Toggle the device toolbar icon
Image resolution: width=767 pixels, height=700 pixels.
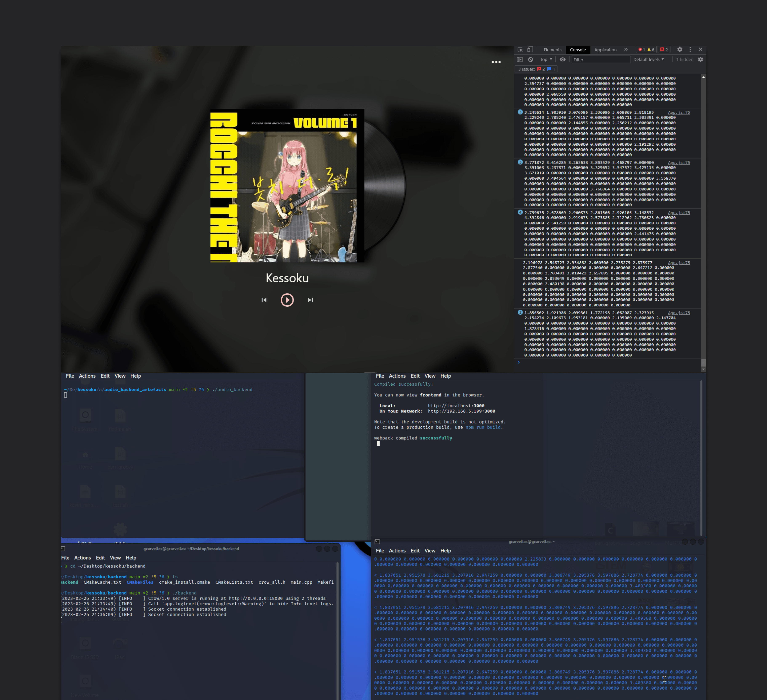click(x=530, y=49)
